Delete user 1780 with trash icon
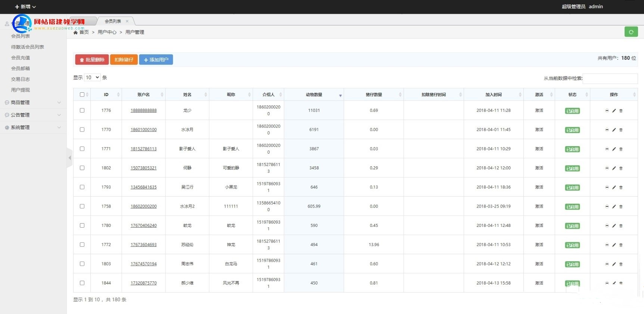Screen dimensions: 644x314 pyautogui.click(x=621, y=226)
